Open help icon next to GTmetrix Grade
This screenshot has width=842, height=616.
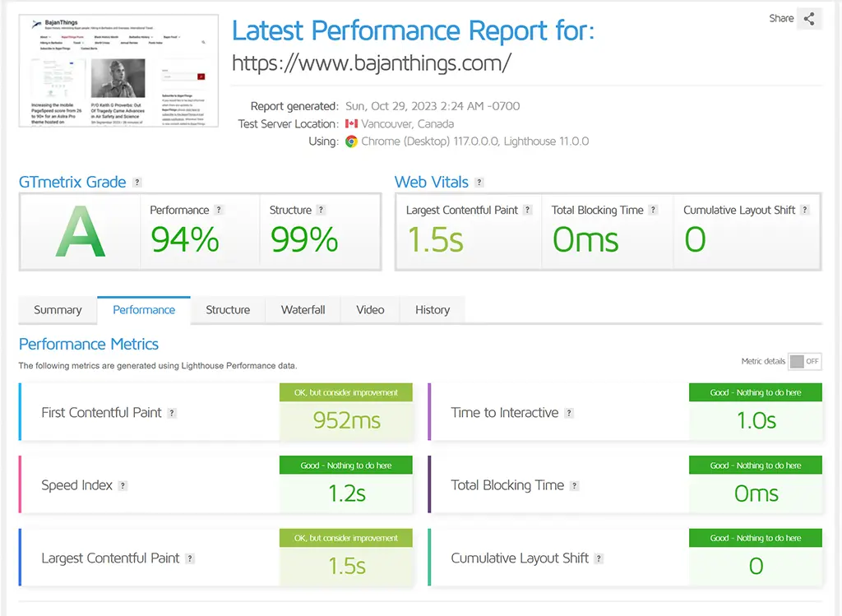point(137,183)
